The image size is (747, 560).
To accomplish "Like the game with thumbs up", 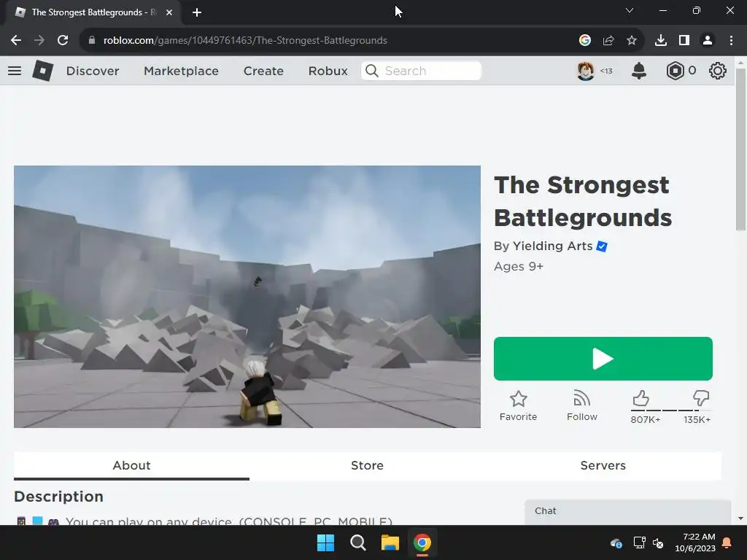I will pyautogui.click(x=640, y=398).
